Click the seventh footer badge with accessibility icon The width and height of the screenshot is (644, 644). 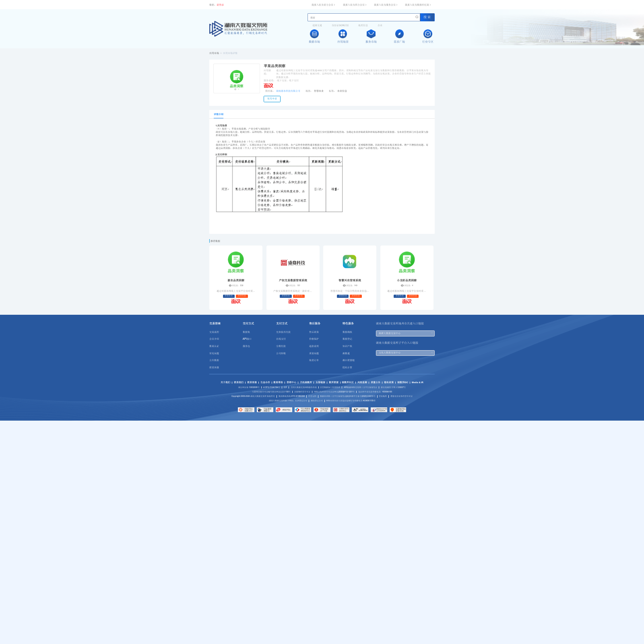tap(360, 410)
